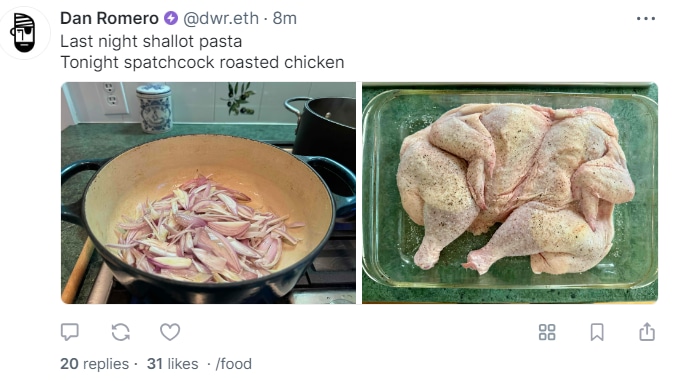674x381 pixels.
Task: Open the @dwr.eth handle link
Action: click(x=221, y=18)
